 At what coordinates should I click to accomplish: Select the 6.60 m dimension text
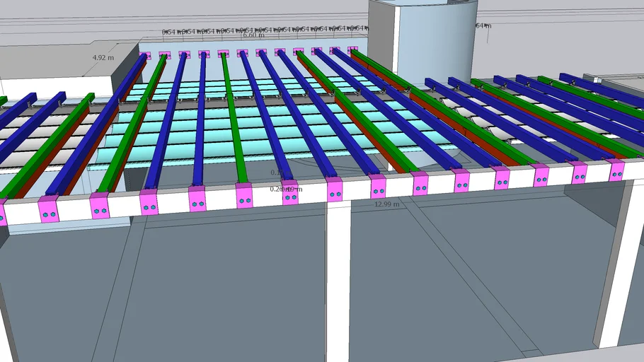(253, 35)
